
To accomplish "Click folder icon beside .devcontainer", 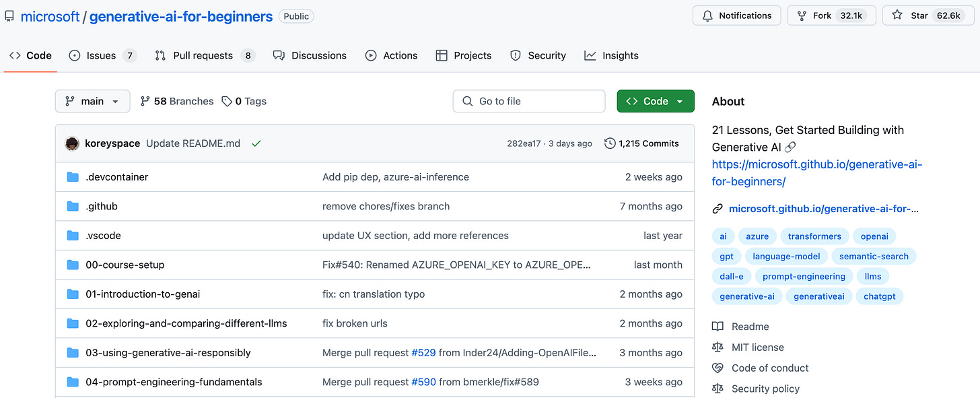I will 73,177.
